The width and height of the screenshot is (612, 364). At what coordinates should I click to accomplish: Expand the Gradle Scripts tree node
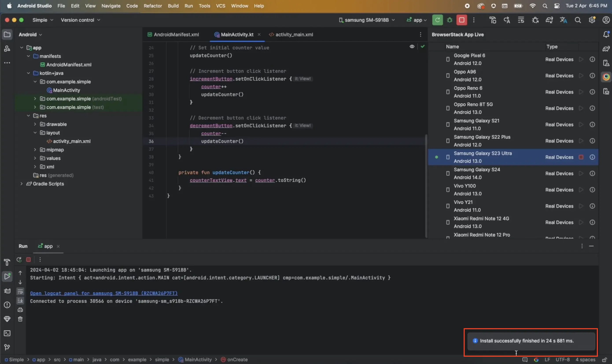(22, 184)
